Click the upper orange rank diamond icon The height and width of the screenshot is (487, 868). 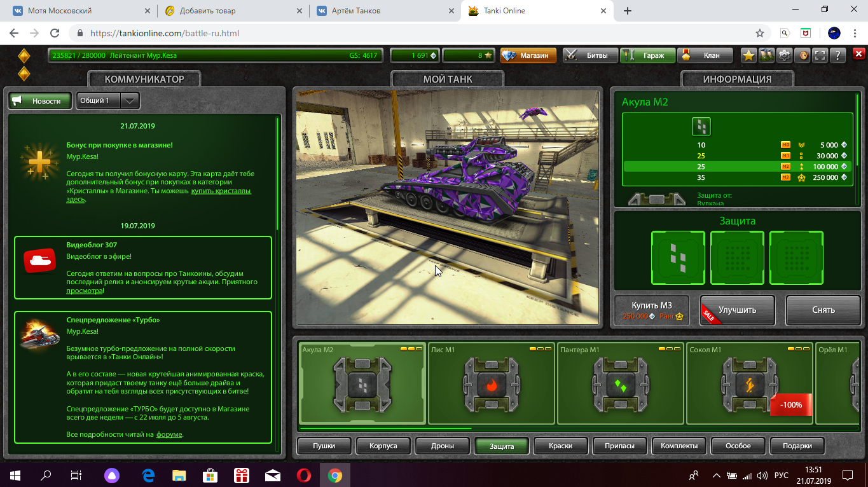24,55
